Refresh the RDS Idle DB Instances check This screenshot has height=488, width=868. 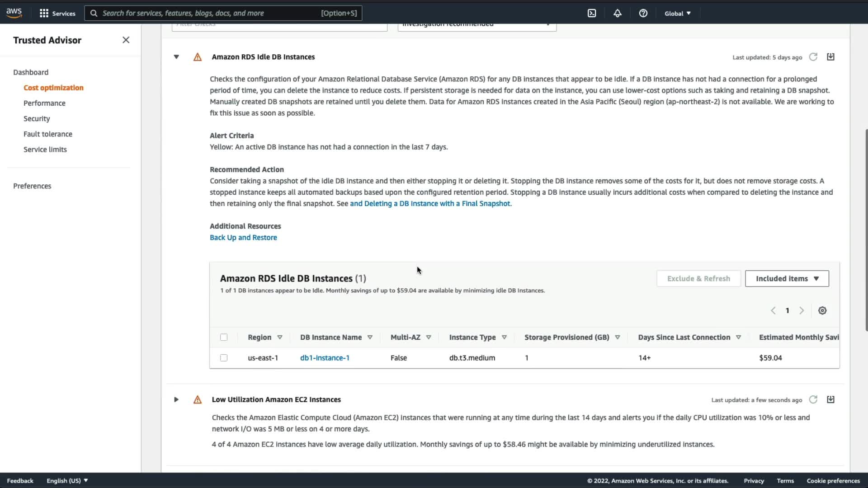point(813,57)
